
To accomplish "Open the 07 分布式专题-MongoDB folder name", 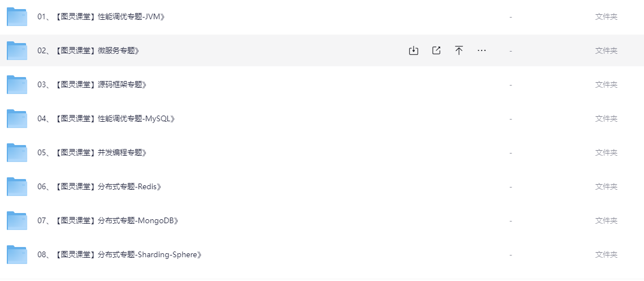I will [108, 221].
